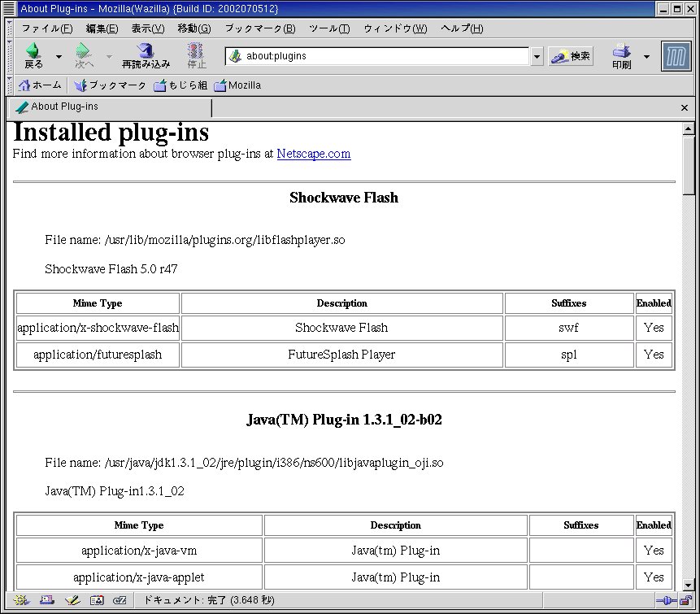Open the 移動(G) menu

pyautogui.click(x=194, y=28)
